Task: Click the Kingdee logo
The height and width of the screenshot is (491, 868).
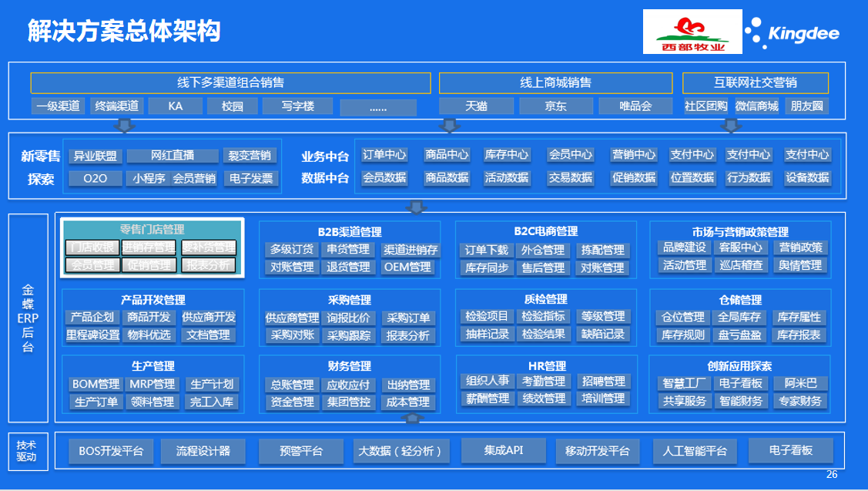Action: (793, 34)
